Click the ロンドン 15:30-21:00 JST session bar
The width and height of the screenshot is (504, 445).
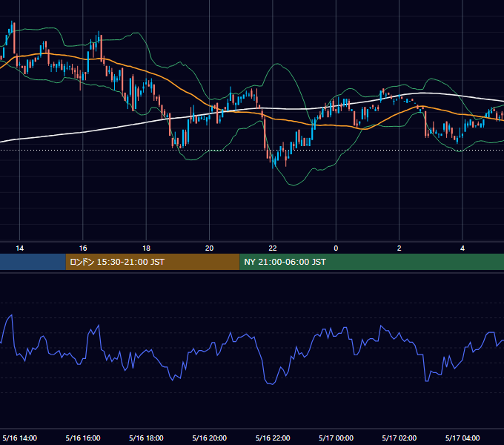coord(153,262)
